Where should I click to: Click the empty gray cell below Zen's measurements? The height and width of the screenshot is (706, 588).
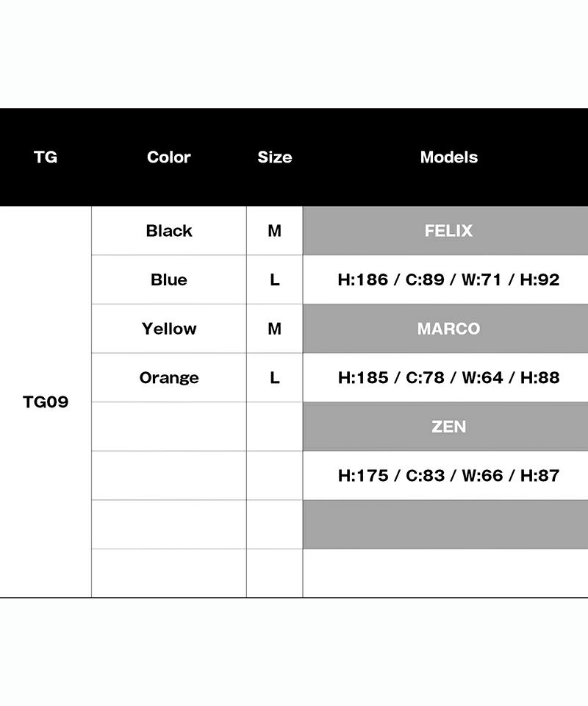(445, 524)
